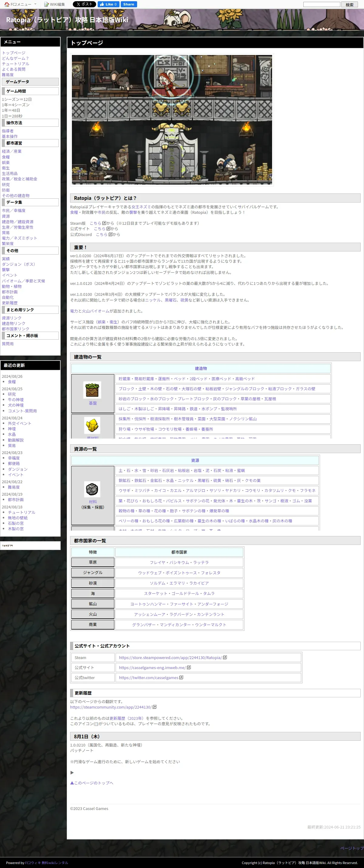Screen dimensions: 364x868
Task: Expand the FC2メニュー dropdown arrow
Action: 35,4
